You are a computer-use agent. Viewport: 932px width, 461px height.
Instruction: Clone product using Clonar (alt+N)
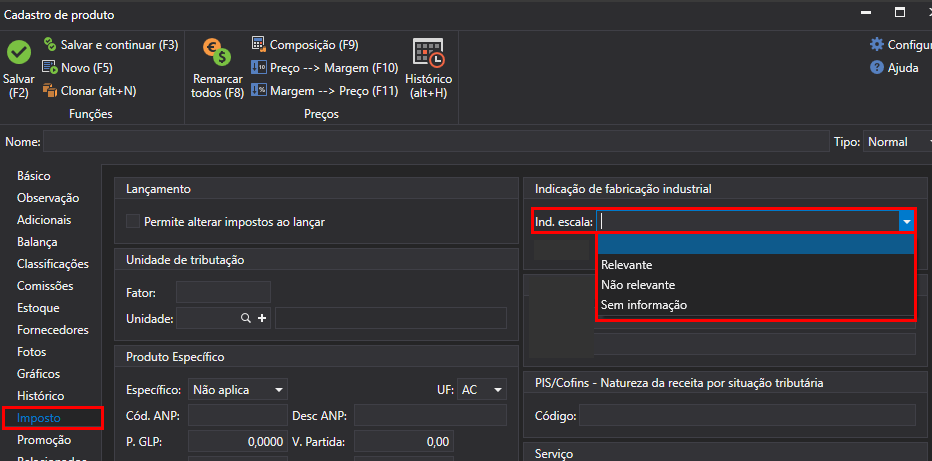[x=50, y=91]
